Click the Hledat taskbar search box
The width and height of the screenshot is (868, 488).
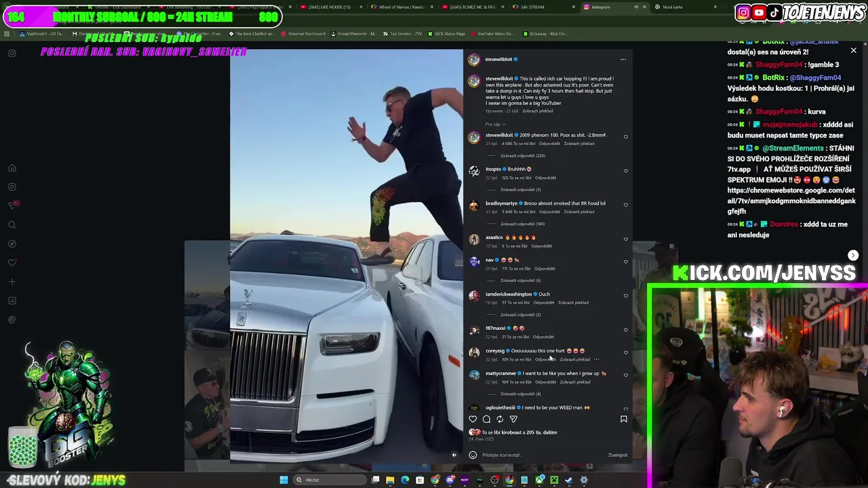pyautogui.click(x=329, y=480)
